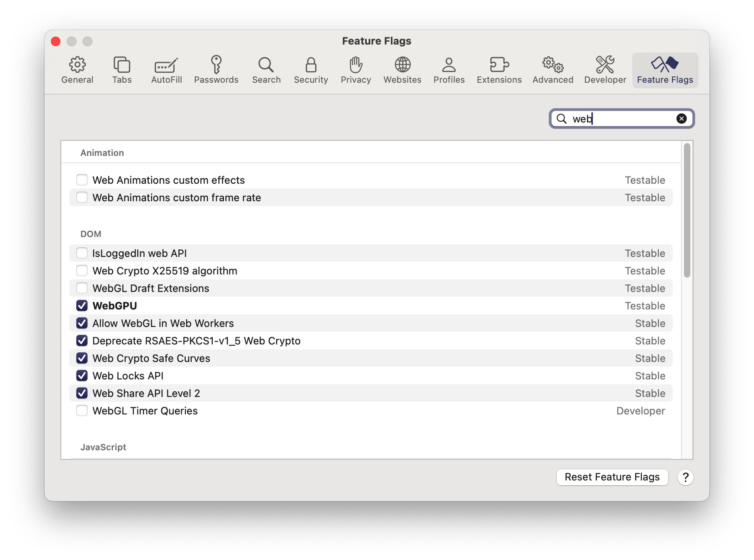
Task: Open the Passwords settings pane
Action: pyautogui.click(x=217, y=70)
